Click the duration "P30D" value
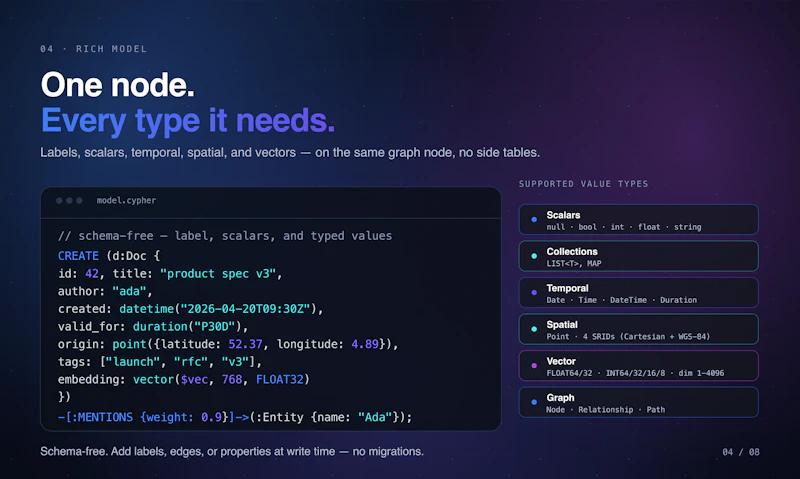The width and height of the screenshot is (800, 479). tap(214, 326)
